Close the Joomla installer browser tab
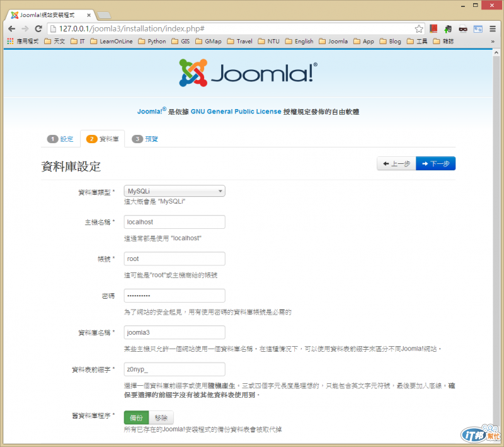Screen dimensions: 504x447 pos(89,15)
